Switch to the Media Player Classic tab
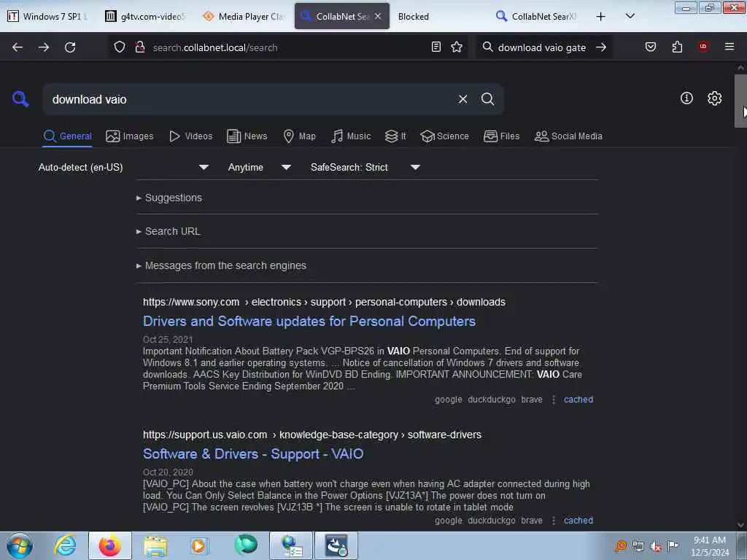The width and height of the screenshot is (747, 560). coord(243,16)
